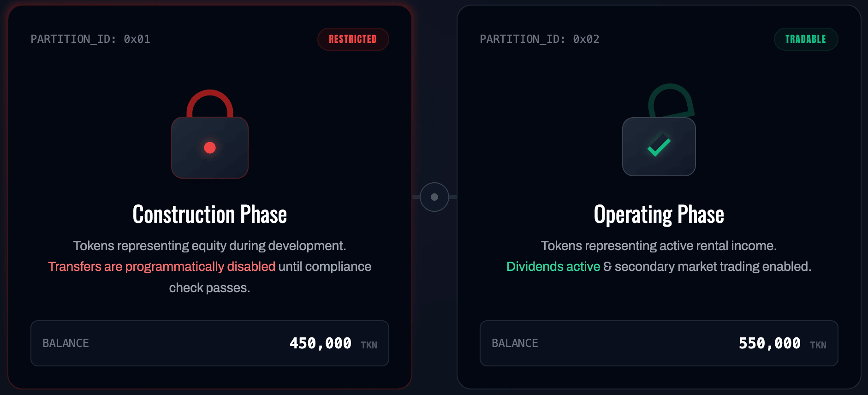Select the checkmark inside the Operating Phase lock
Screen dimensions: 868x395
click(x=659, y=147)
